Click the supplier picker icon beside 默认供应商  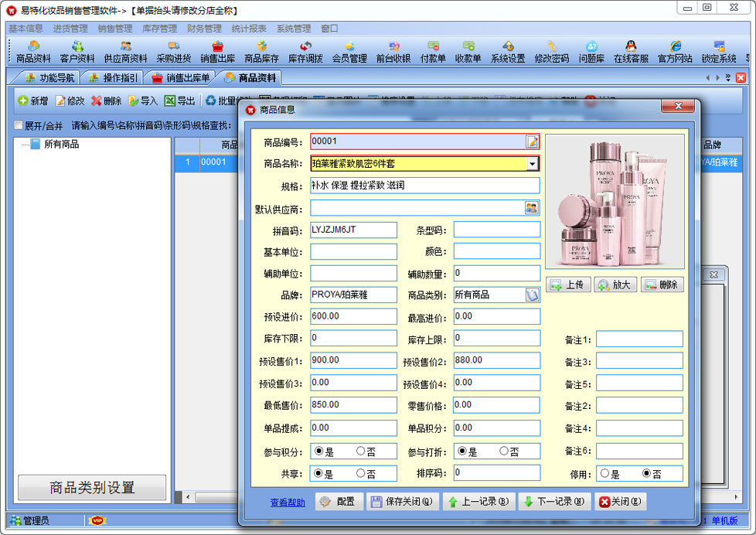532,208
